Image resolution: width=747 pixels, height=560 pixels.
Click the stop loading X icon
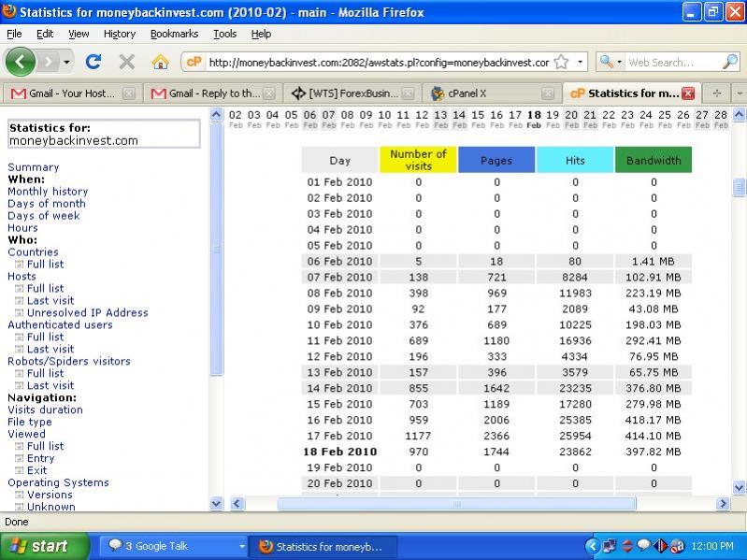point(126,62)
